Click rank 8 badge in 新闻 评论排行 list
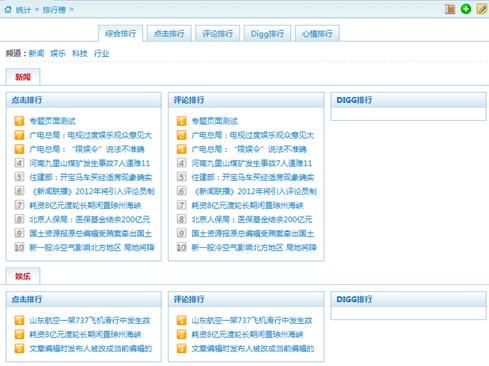489x366 pixels. [x=181, y=219]
